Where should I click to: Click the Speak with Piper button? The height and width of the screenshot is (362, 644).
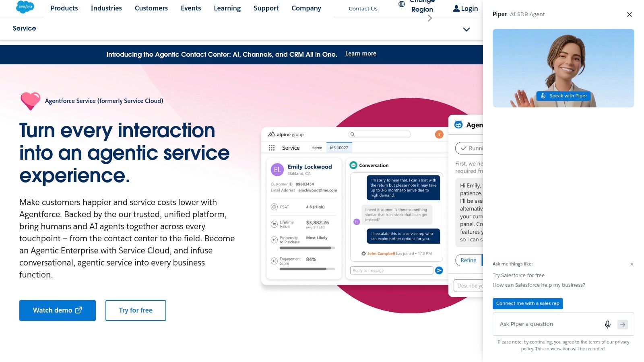(563, 96)
